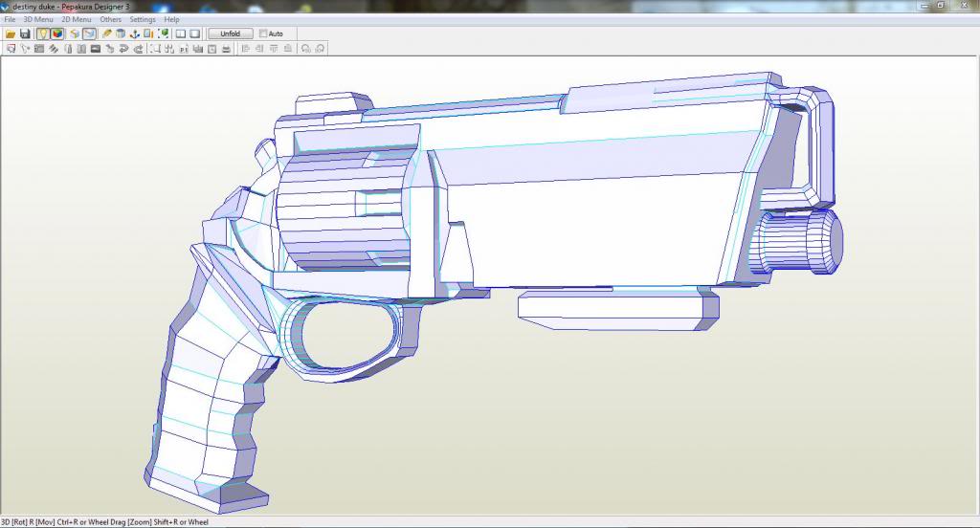Restore down the Pepakura Designer window
This screenshot has width=980, height=528.
[x=940, y=6]
